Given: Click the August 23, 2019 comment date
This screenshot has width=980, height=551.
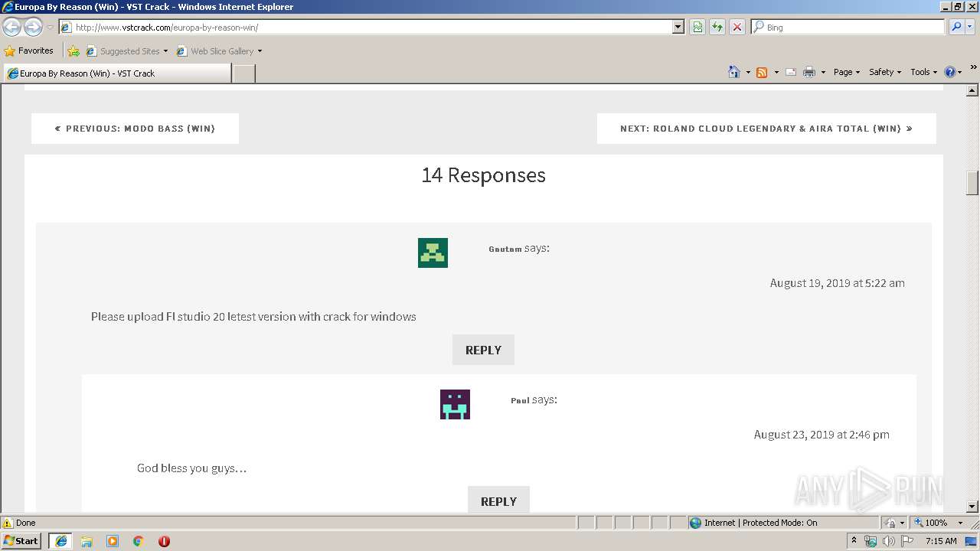Looking at the screenshot, I should pos(822,435).
